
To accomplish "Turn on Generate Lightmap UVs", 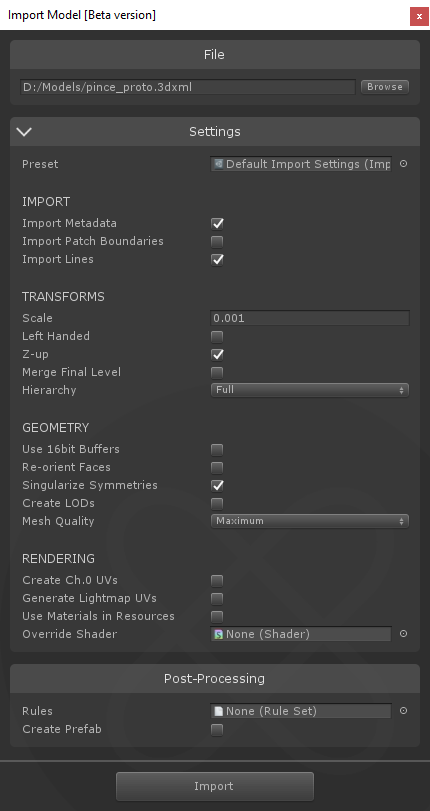I will coord(217,598).
